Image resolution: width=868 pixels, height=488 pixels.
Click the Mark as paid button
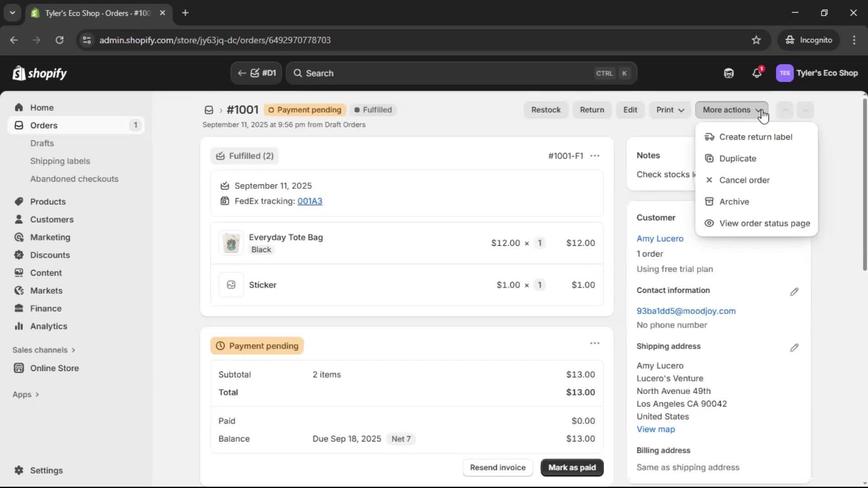point(571,467)
